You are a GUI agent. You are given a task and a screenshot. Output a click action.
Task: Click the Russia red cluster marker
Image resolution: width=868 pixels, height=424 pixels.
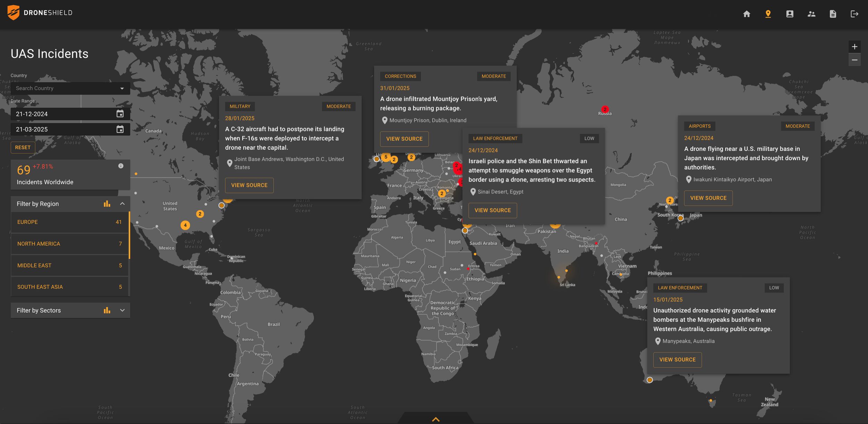click(605, 109)
